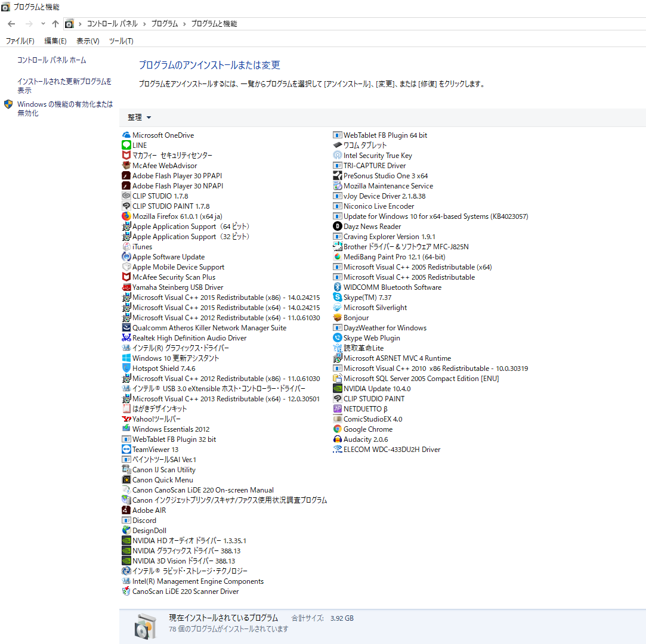Screen dimensions: 646x644
Task: Select Qualcomm Atheros Killer Network Manager Suite
Action: [x=205, y=328]
